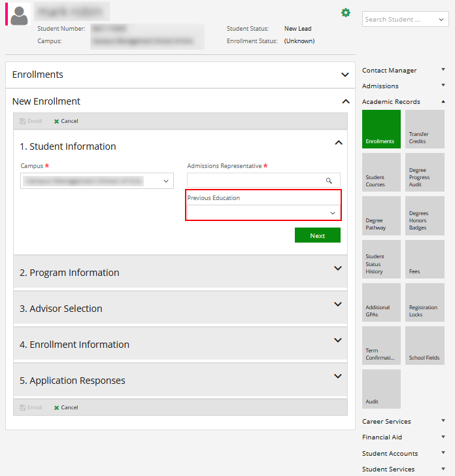
Task: Click the green Next button
Action: [x=318, y=235]
